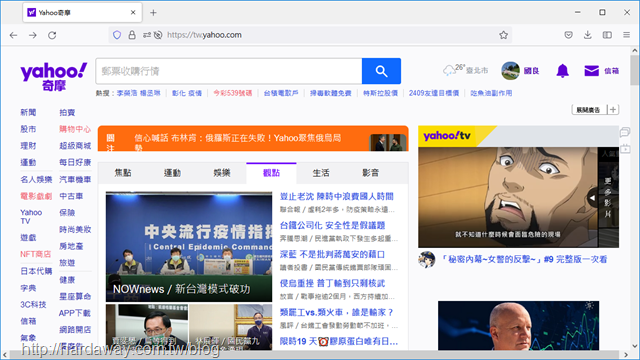Screen dimensions: 640x360
Task: Open video title 秘密內幕~女警的反擊~ #9
Action: click(x=524, y=259)
